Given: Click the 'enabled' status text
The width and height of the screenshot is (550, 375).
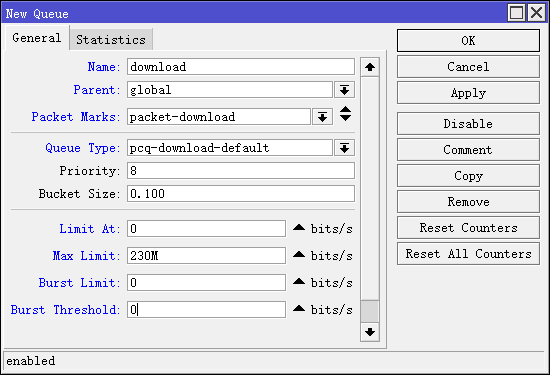Looking at the screenshot, I should pos(31,361).
